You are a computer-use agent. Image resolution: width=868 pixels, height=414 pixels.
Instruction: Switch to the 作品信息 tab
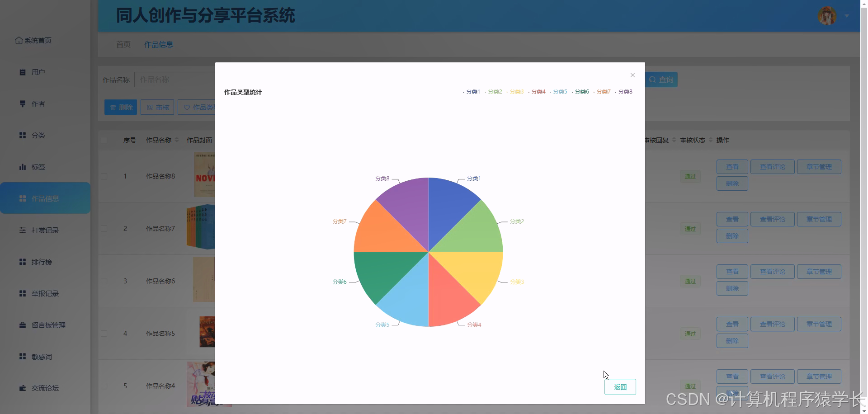(159, 44)
